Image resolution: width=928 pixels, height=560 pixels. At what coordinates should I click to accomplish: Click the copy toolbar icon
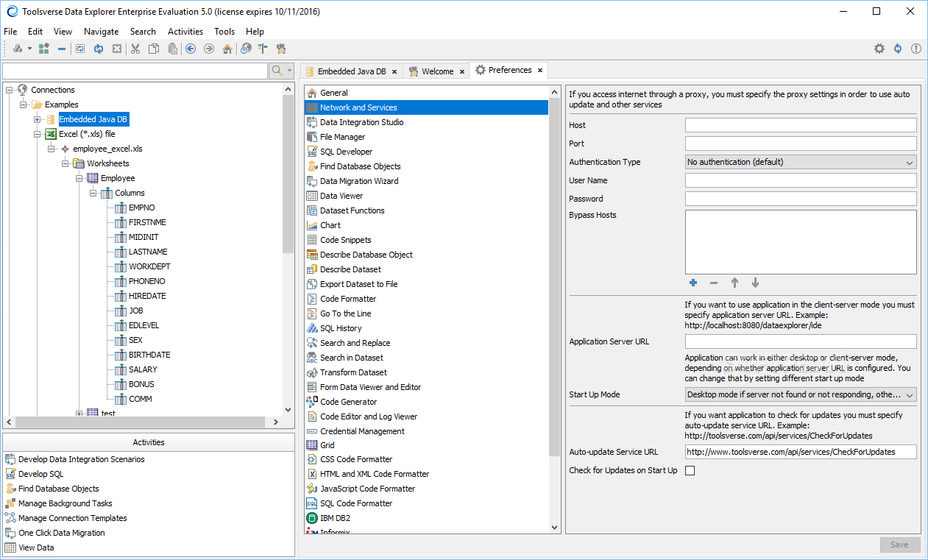coord(154,49)
